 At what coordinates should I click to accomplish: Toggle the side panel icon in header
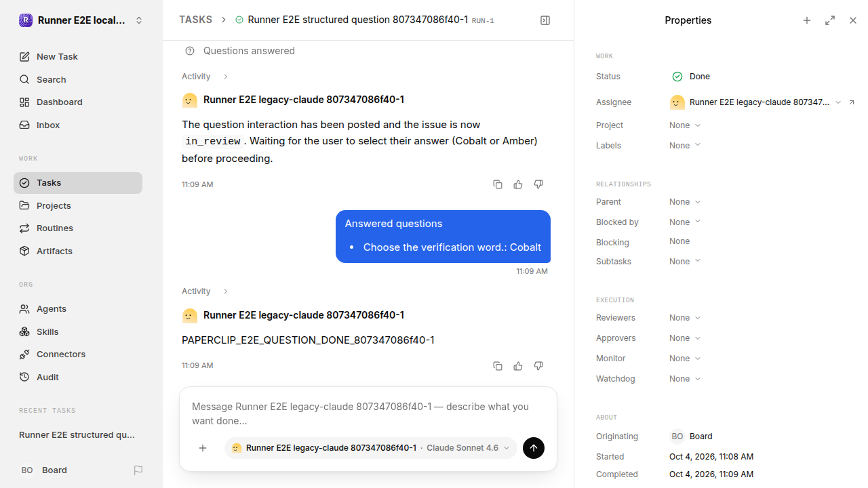tap(545, 20)
